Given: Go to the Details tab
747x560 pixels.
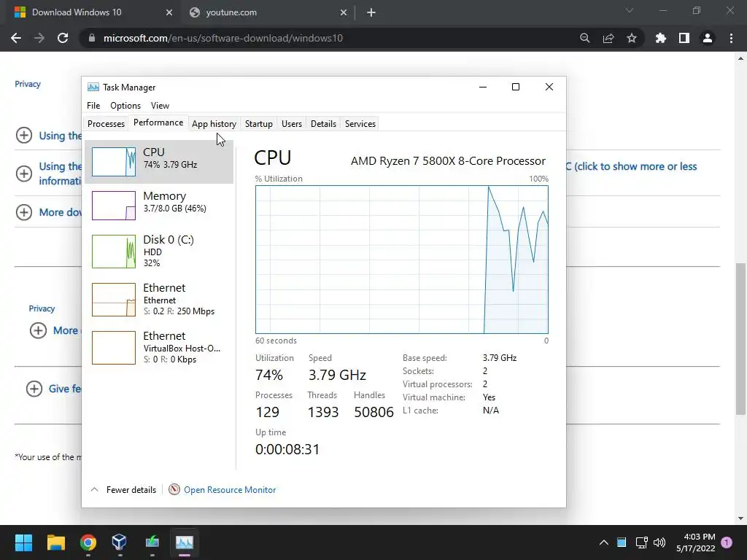Looking at the screenshot, I should pos(323,124).
